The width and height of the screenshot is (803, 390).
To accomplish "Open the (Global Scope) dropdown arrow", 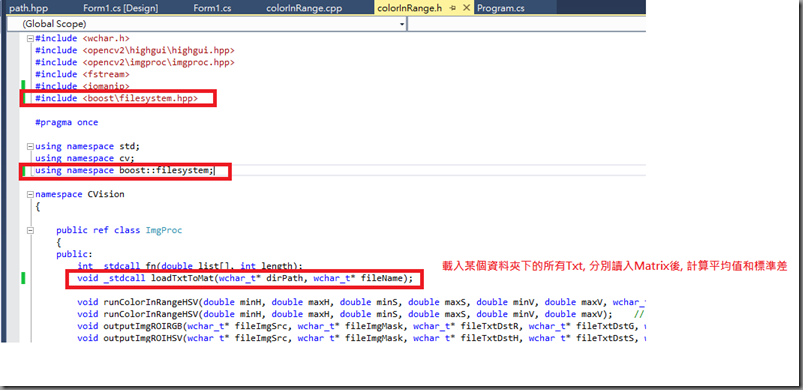I will 402,24.
